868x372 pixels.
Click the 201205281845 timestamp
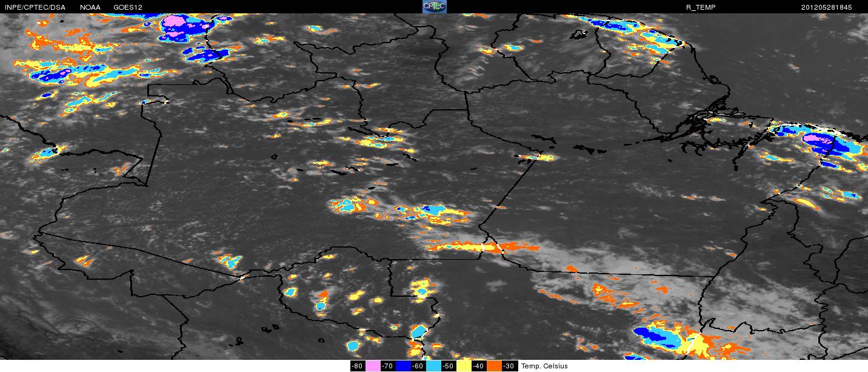(x=826, y=7)
